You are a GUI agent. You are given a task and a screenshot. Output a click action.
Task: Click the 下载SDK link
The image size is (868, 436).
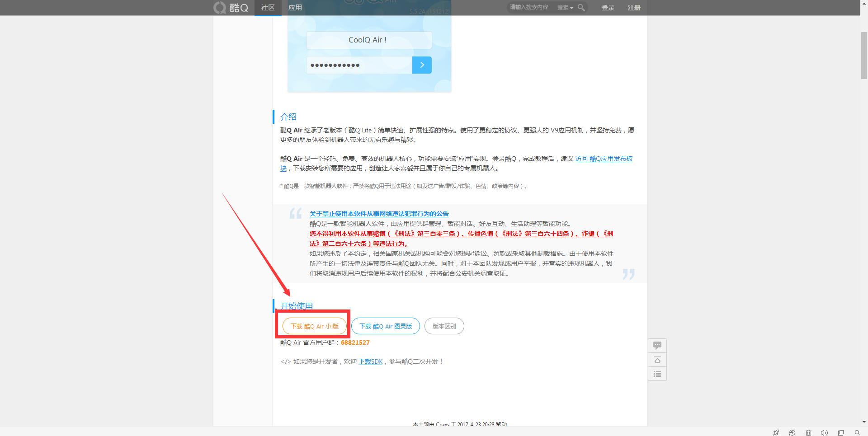370,361
